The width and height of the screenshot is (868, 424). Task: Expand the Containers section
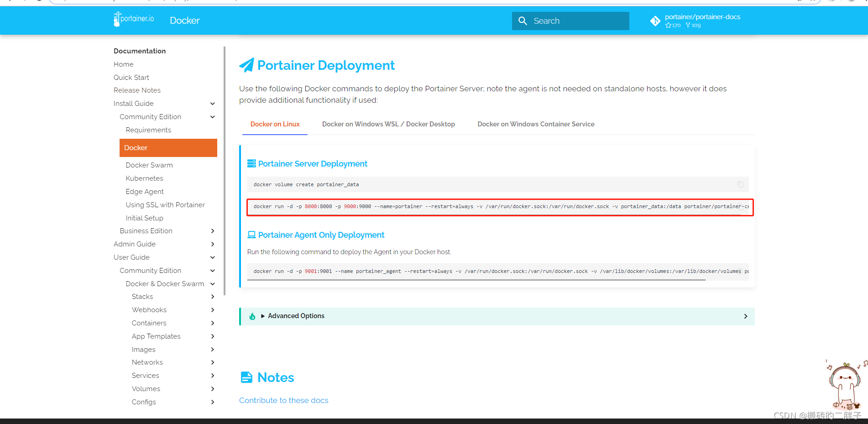212,323
